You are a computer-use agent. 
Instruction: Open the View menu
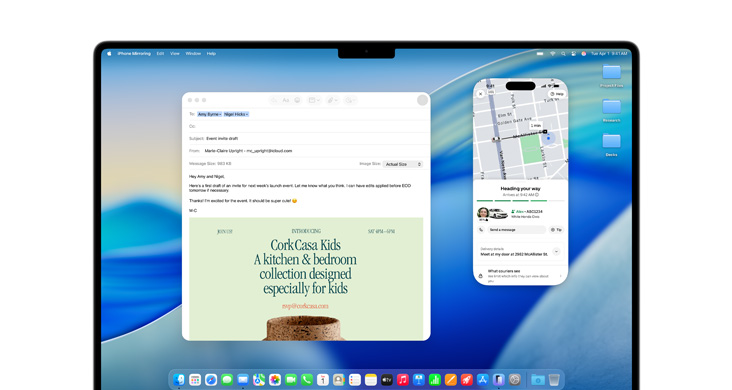click(x=175, y=54)
